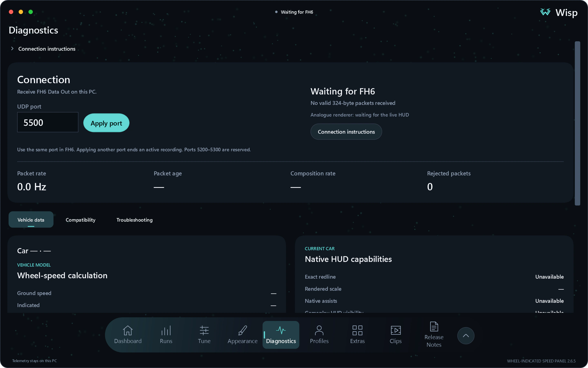Viewport: 588px width, 368px height.
Task: Click the "Ground speed" row label
Action: (34, 293)
